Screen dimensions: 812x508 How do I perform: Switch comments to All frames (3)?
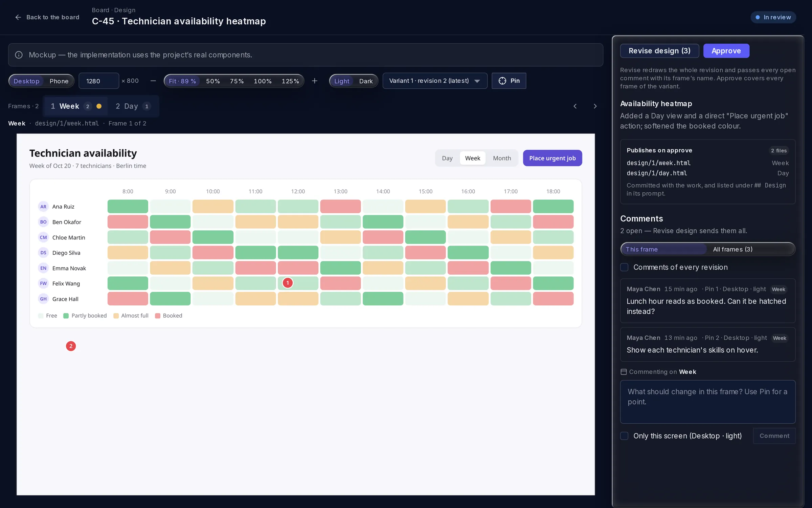[x=750, y=249]
